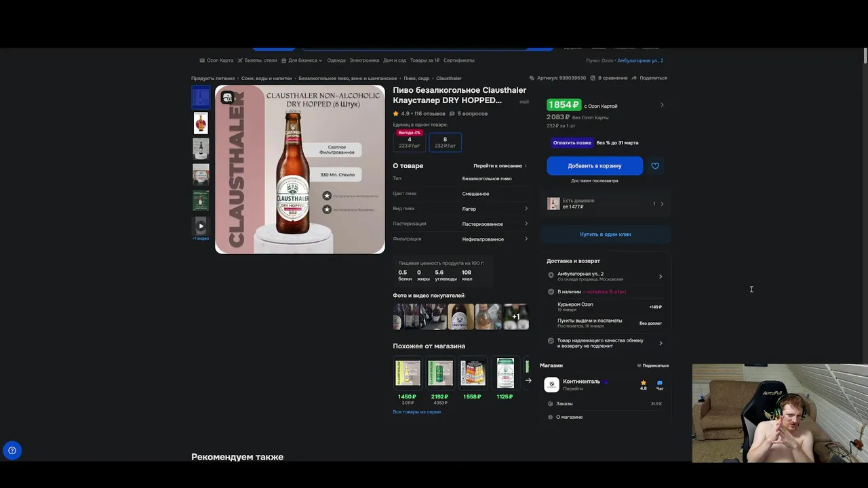Screen dimensions: 868x488
Task: Change the pickup point Амбулаторная ул., 2 in the header
Action: [639, 60]
